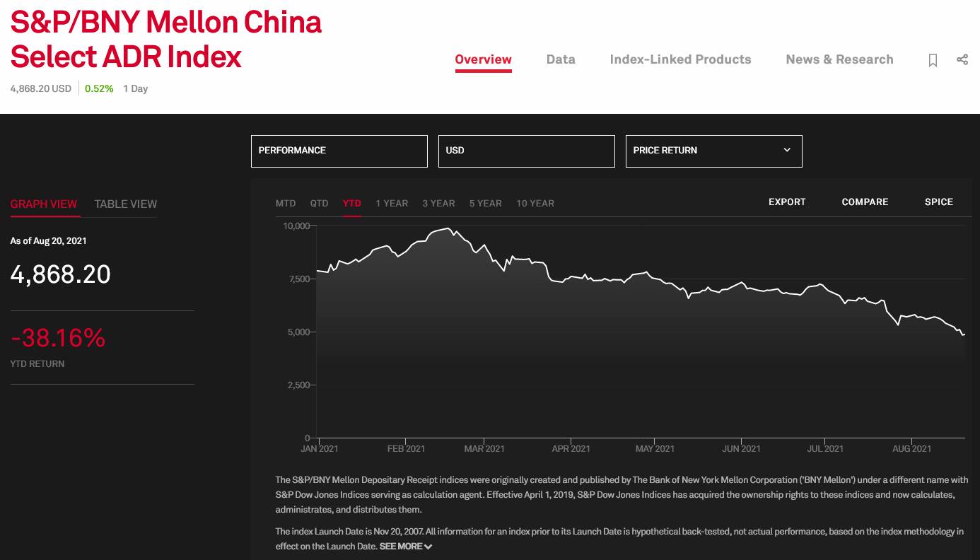Select the QTD time range
This screenshot has width=980, height=560.
(x=320, y=203)
